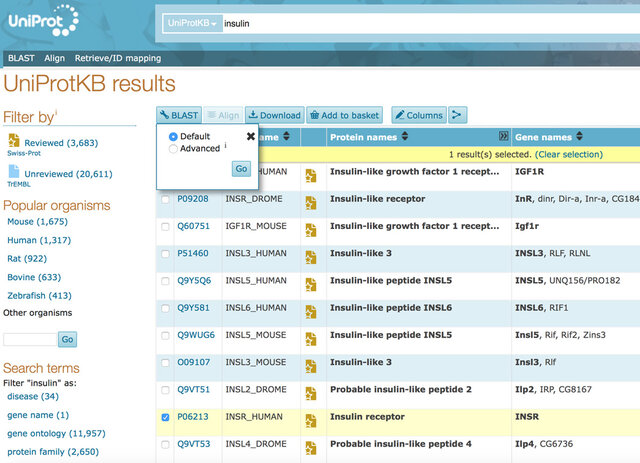Toggle checkbox for Q60751 row

165,227
